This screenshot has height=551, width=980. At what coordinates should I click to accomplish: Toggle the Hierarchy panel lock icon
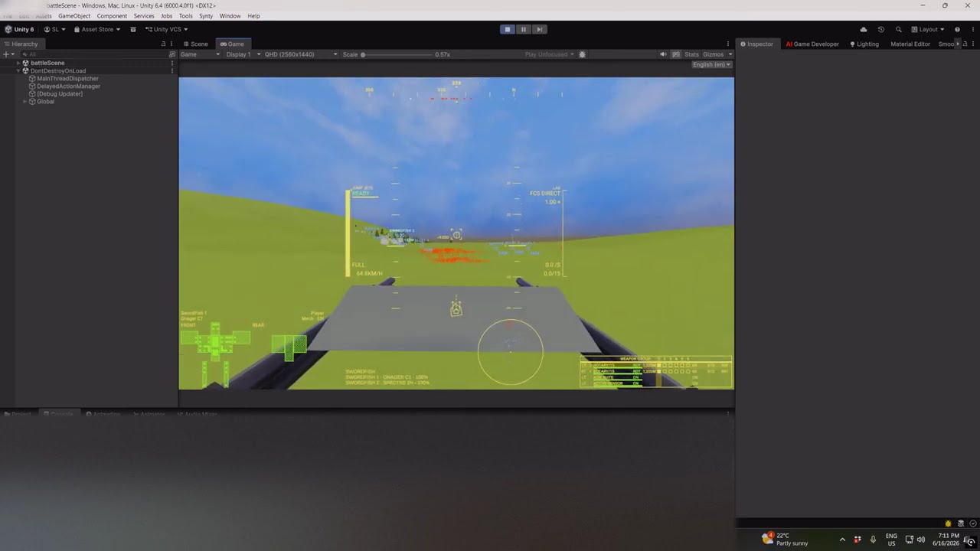point(163,44)
